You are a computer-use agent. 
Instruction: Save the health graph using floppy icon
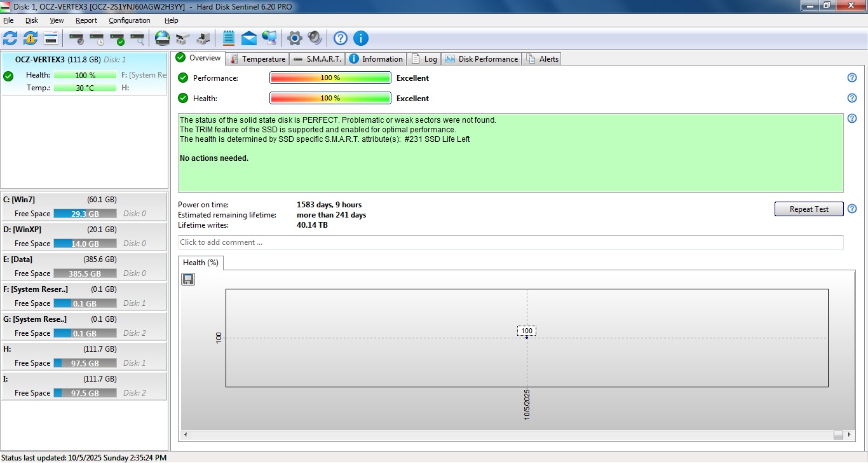coord(188,279)
